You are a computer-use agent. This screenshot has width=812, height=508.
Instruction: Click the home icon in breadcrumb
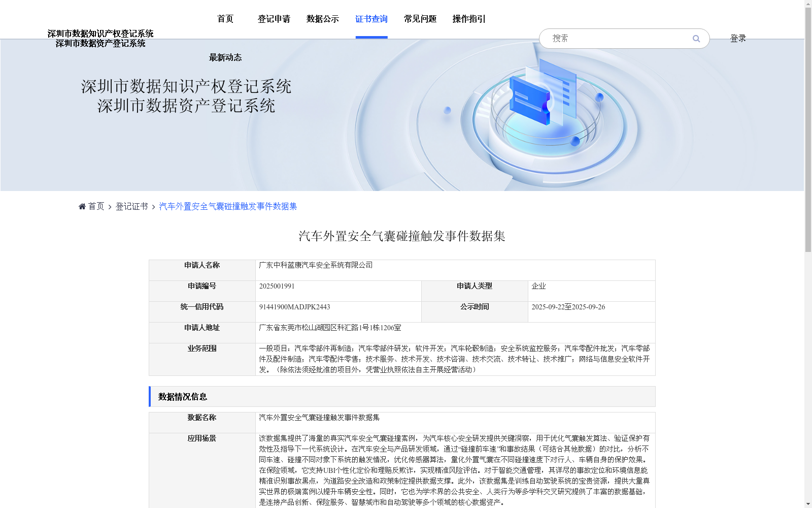(x=82, y=206)
